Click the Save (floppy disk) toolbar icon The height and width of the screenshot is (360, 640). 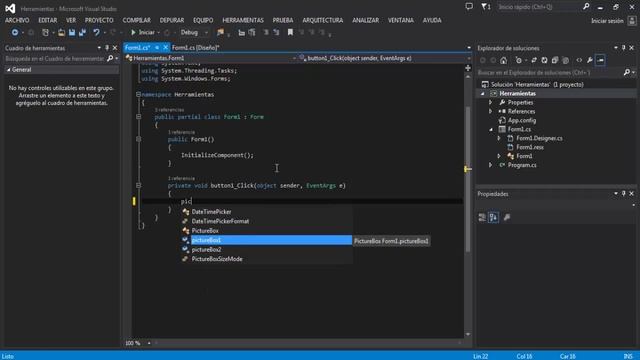tap(72, 33)
